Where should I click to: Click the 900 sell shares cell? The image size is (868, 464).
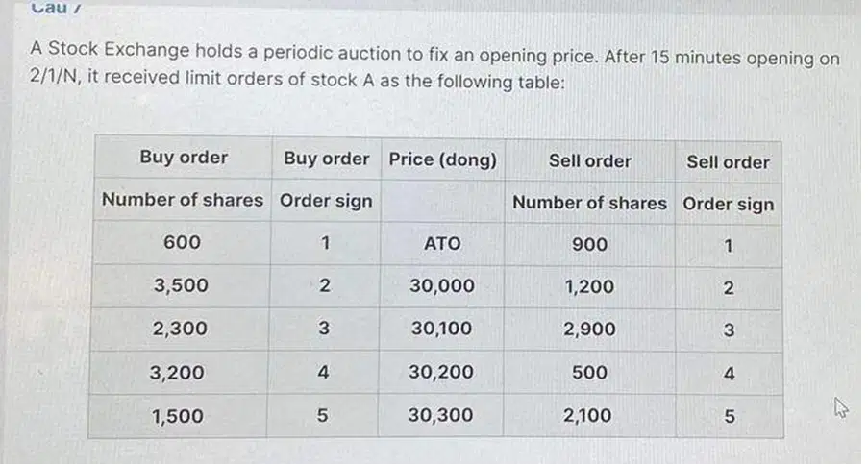click(x=589, y=244)
